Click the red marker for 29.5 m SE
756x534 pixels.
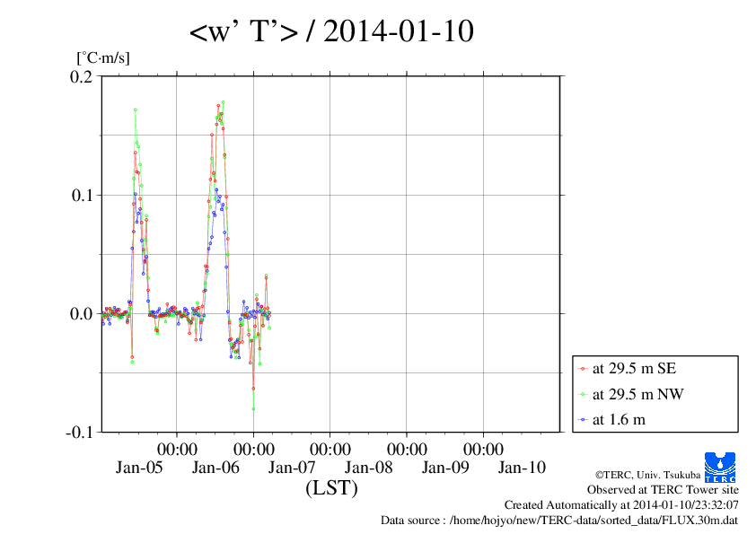[x=584, y=368]
